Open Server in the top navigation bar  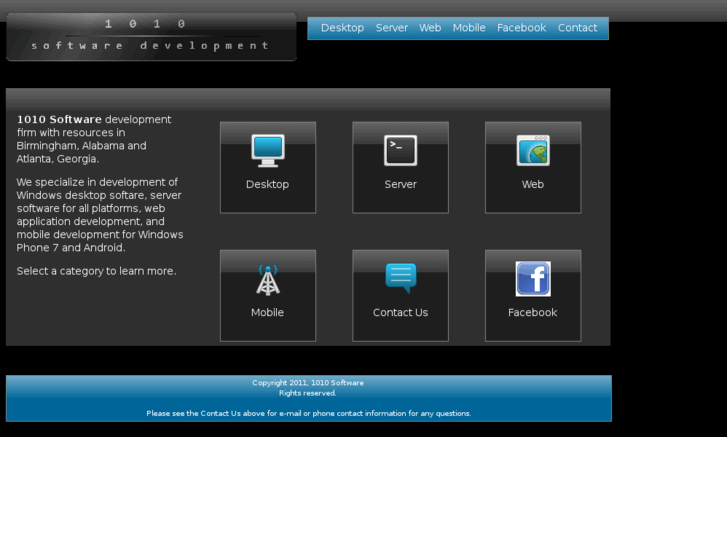392,28
